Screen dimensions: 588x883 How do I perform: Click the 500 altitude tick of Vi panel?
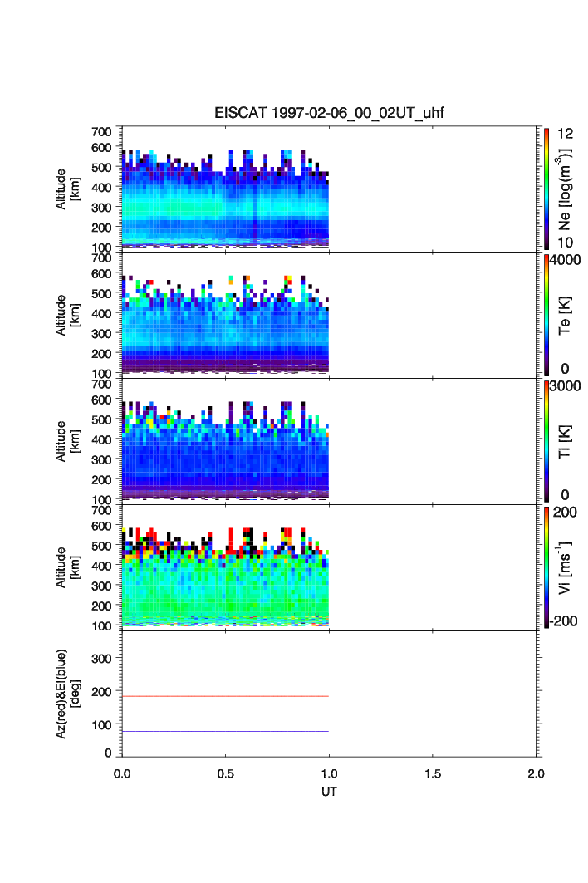point(101,546)
